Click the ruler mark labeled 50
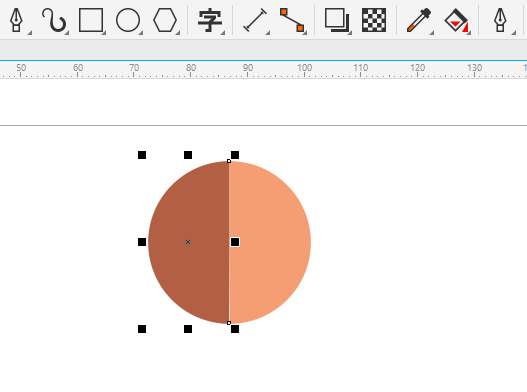Viewport: 527px width, 392px height. point(21,68)
